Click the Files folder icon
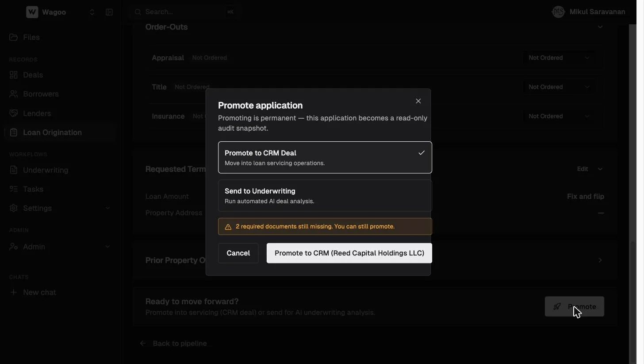The height and width of the screenshot is (364, 644). coord(14,37)
